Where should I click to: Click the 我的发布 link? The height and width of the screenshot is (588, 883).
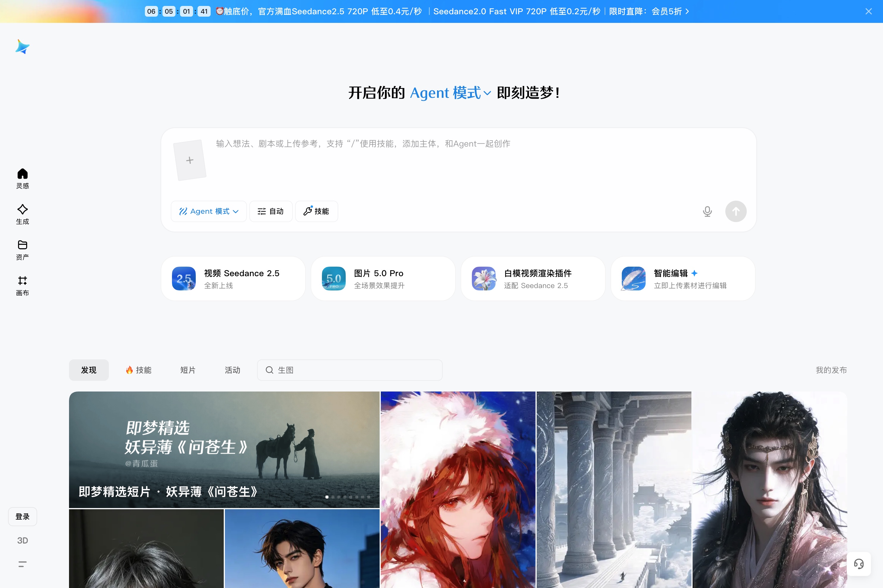831,370
